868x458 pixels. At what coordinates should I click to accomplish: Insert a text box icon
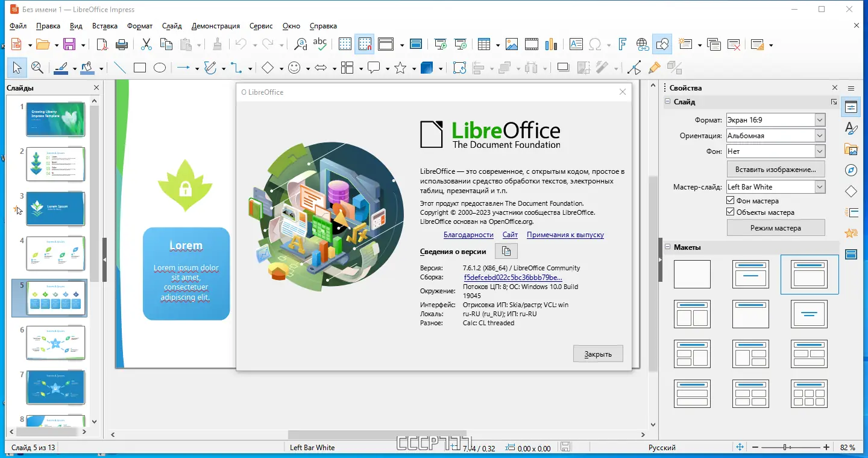tap(576, 44)
